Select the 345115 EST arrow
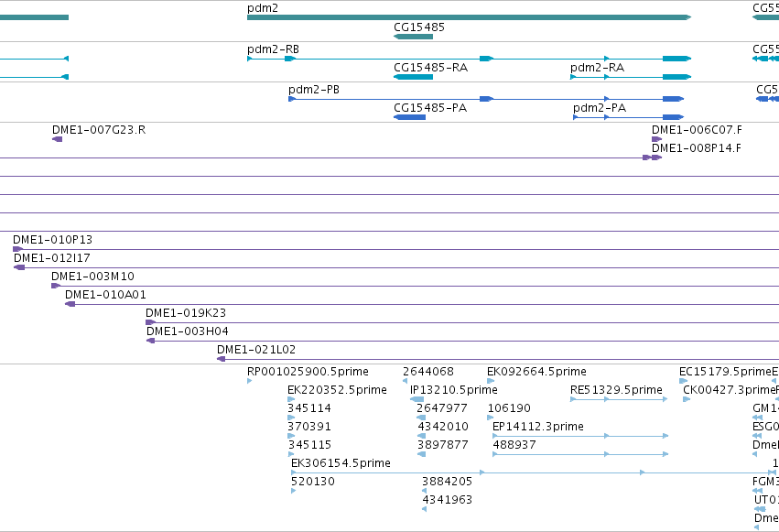This screenshot has width=779, height=532. pos(291,454)
